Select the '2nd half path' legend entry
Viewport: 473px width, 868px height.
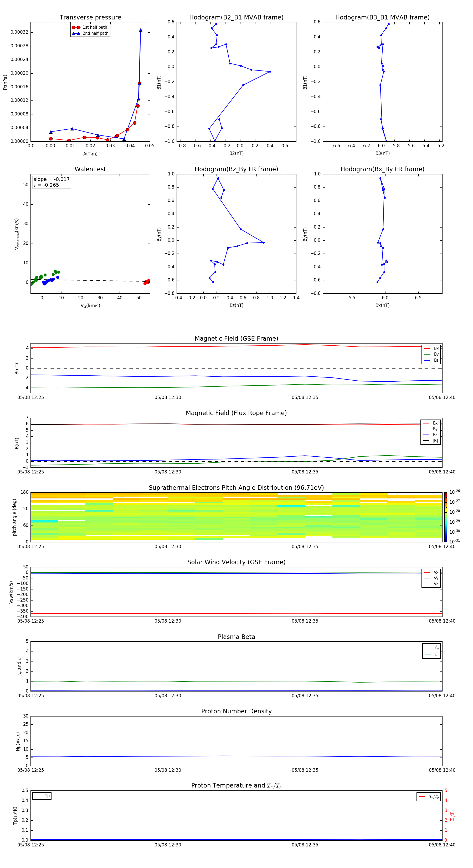click(90, 33)
